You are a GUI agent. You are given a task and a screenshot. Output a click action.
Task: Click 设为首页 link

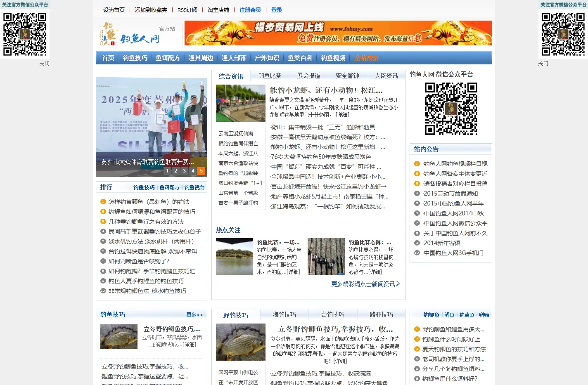pyautogui.click(x=114, y=10)
